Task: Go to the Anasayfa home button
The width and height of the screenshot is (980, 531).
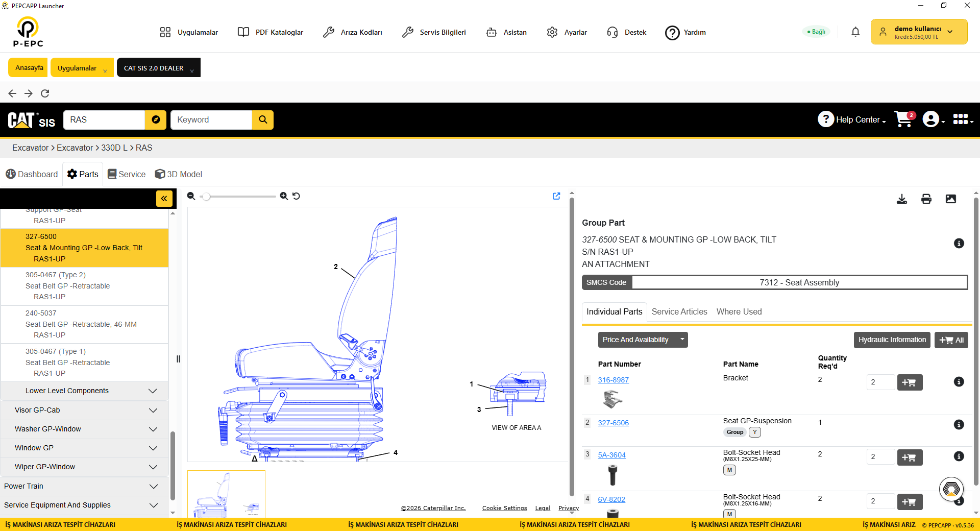Action: (x=29, y=68)
